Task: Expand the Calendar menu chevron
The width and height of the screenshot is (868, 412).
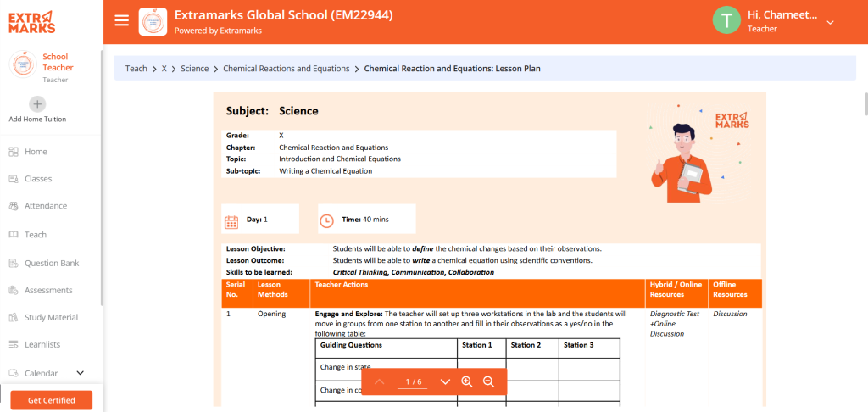Action: tap(80, 373)
